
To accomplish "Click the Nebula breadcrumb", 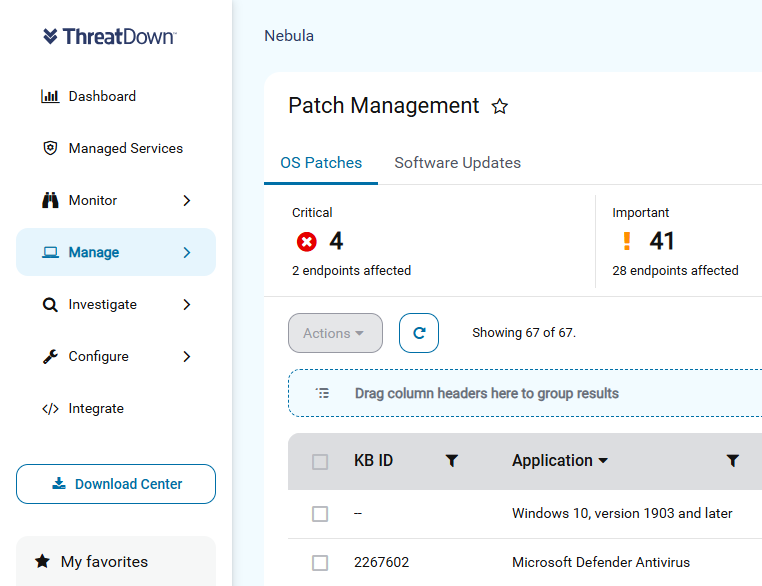I will pos(289,36).
